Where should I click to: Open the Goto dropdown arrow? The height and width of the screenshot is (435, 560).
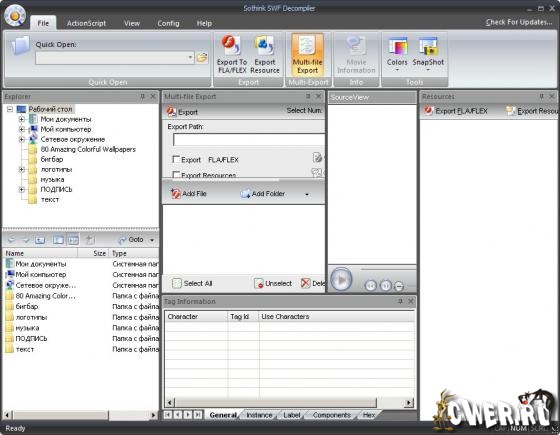[152, 240]
